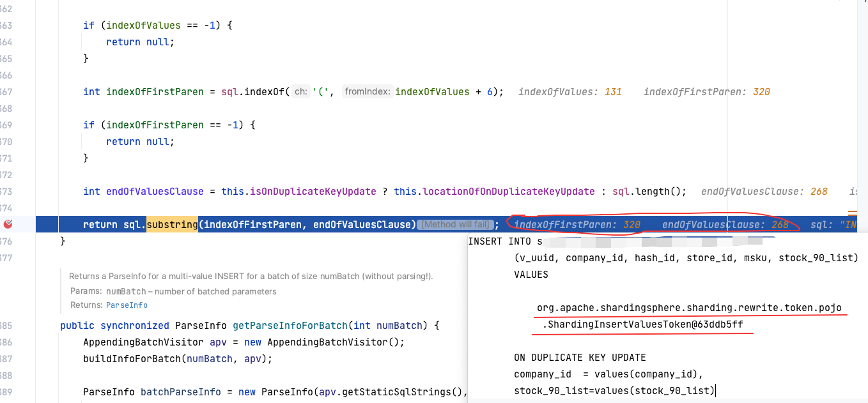Image resolution: width=868 pixels, height=403 pixels.
Task: Click inline value indexOfFirstParen: 320 on return line
Action: tap(577, 225)
